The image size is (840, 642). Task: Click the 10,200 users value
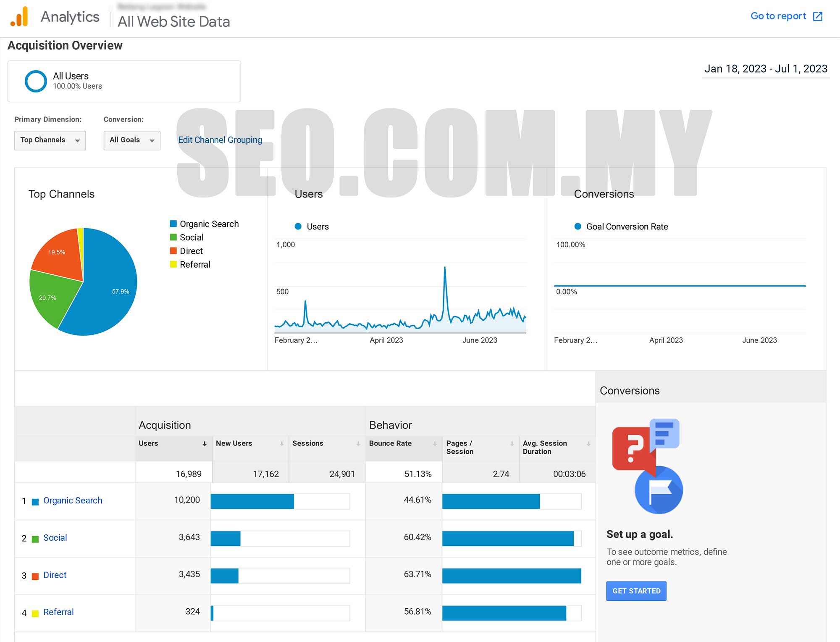pyautogui.click(x=187, y=500)
